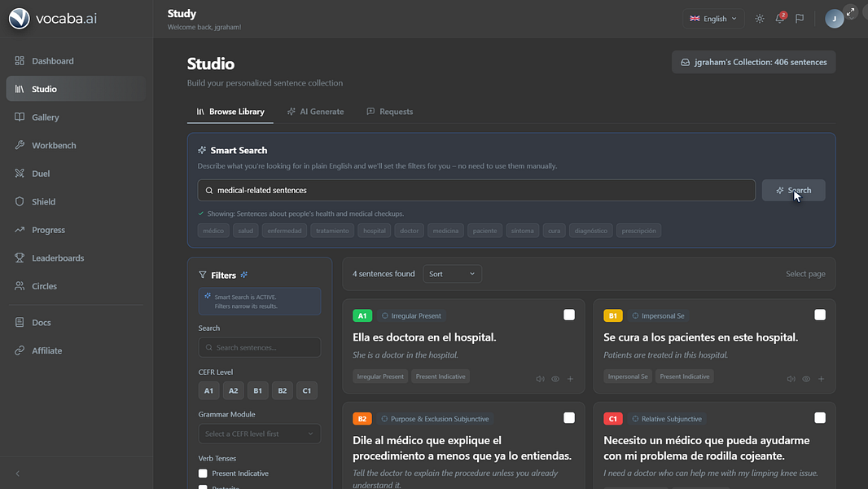Switch to the AI Generate tab
The height and width of the screenshot is (489, 868).
316,112
